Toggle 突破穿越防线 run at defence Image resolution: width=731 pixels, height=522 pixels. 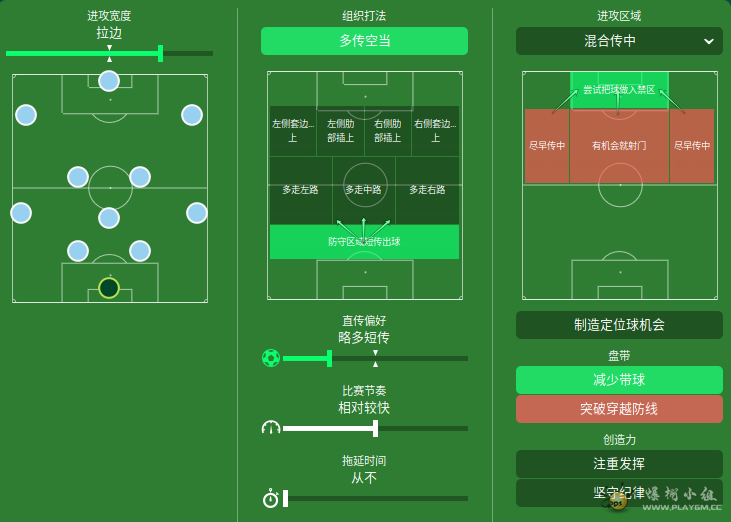coord(619,409)
